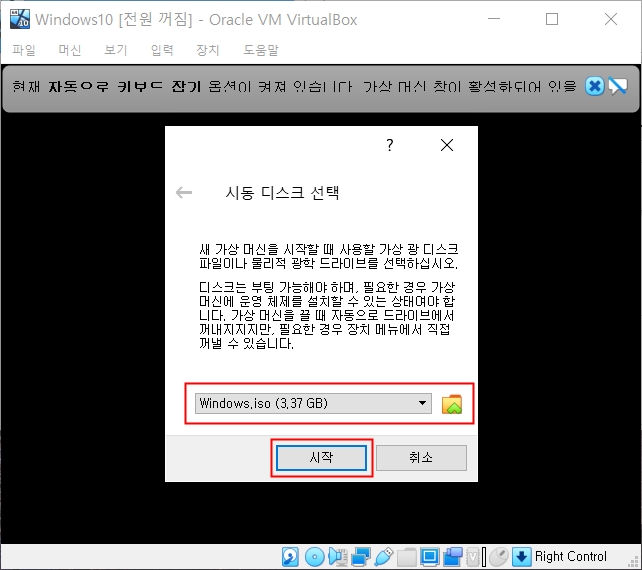Screen dimensions: 642x570
Task: Minimize the VirtualBox window
Action: pos(494,19)
